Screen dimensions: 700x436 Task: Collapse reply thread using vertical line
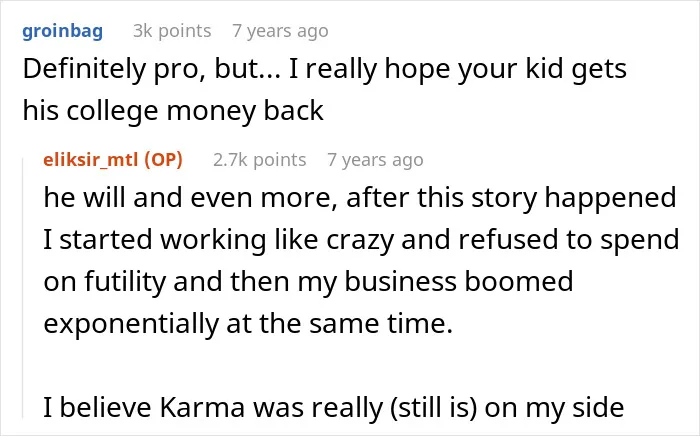tap(23, 288)
